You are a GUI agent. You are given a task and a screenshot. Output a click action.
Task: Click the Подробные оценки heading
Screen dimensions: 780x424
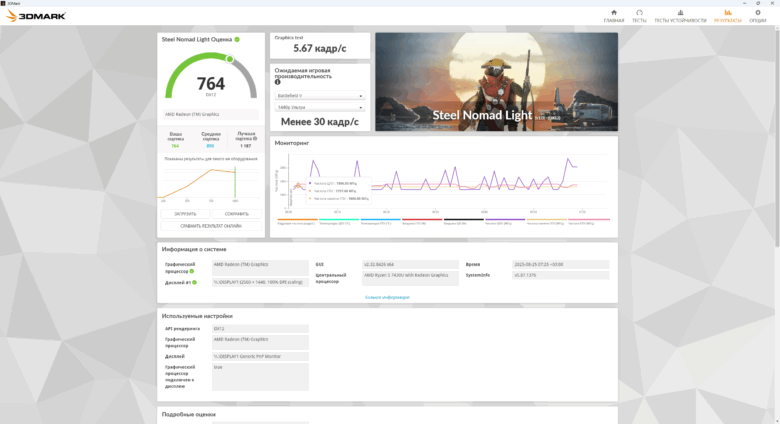pyautogui.click(x=189, y=414)
